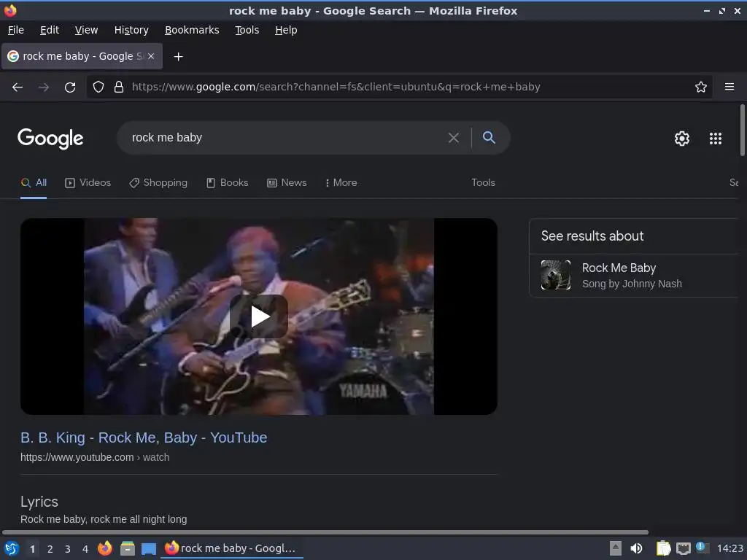Focus the Google search input field
This screenshot has height=560, width=747.
pos(286,138)
